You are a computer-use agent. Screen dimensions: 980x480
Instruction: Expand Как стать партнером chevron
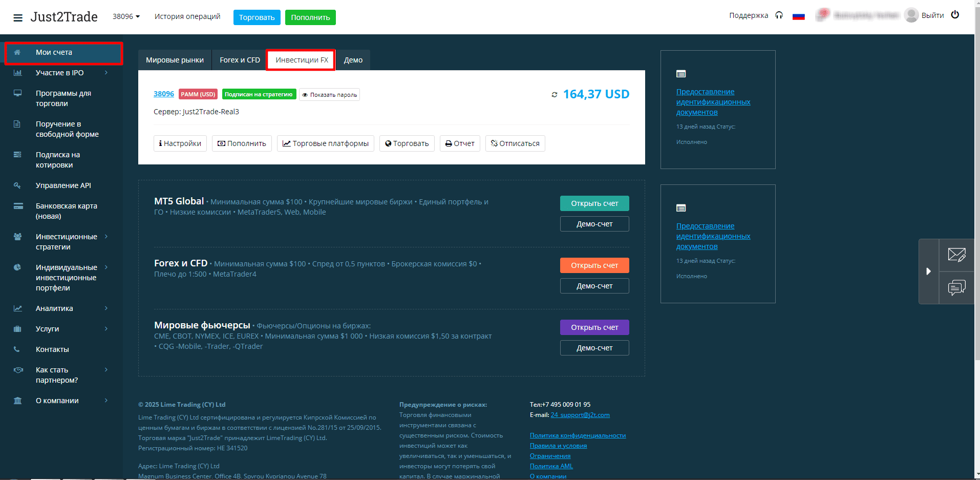pos(106,370)
